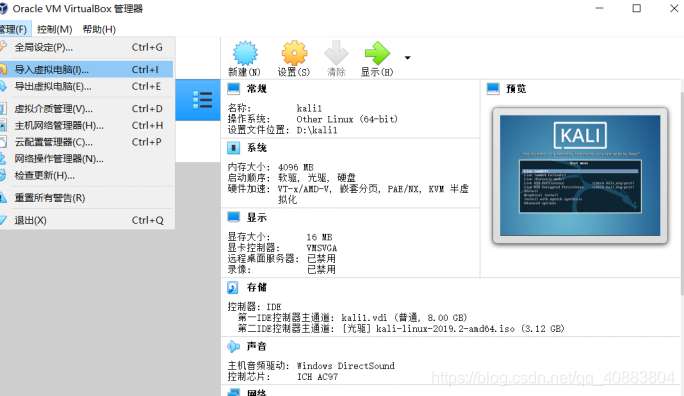This screenshot has height=396, width=684.
Task: Open Settings (设置) gear icon
Action: click(294, 53)
